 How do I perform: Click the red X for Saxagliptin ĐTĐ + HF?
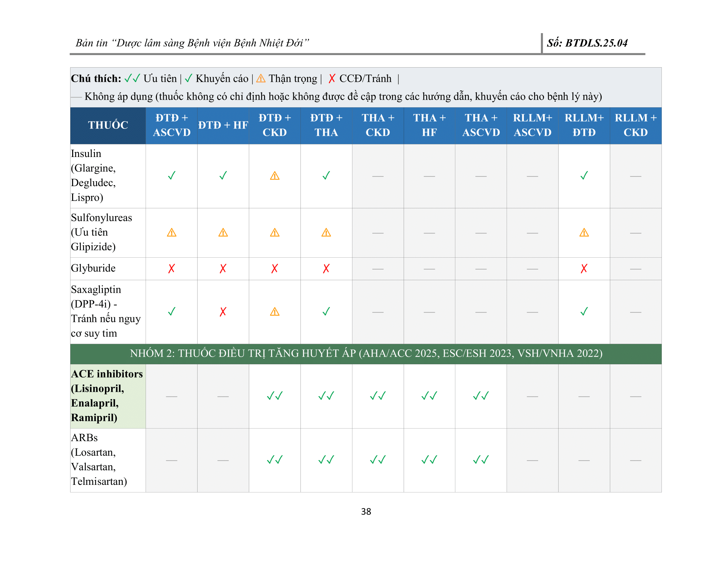click(223, 312)
